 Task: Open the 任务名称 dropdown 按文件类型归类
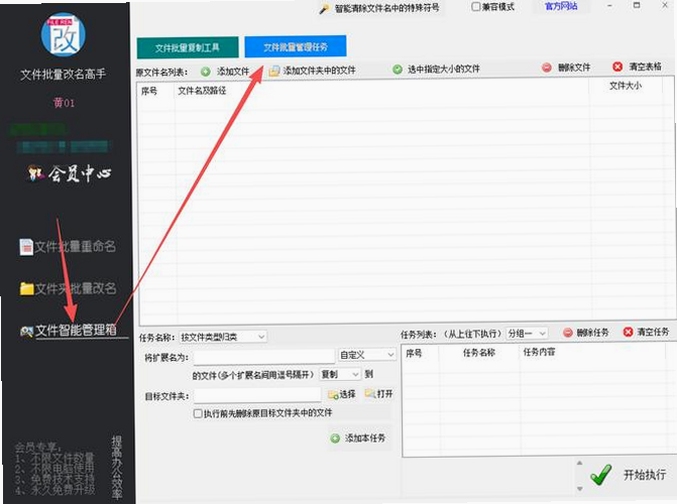223,337
